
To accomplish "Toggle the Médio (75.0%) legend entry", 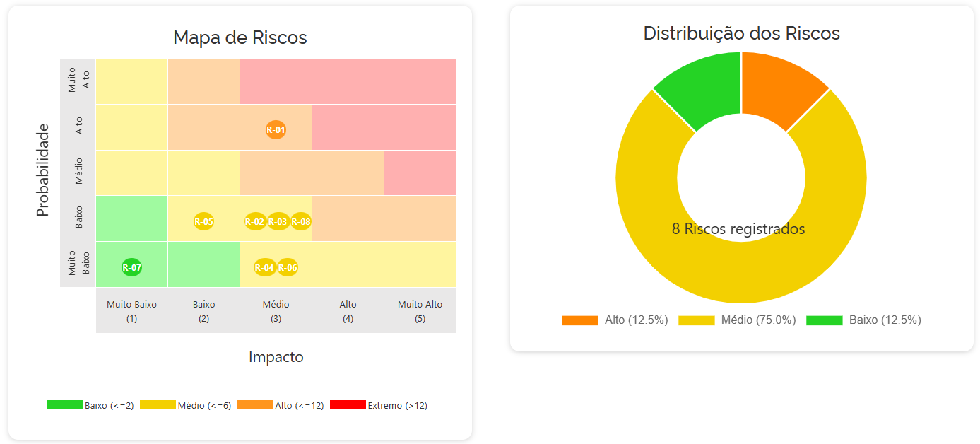I will [x=737, y=320].
